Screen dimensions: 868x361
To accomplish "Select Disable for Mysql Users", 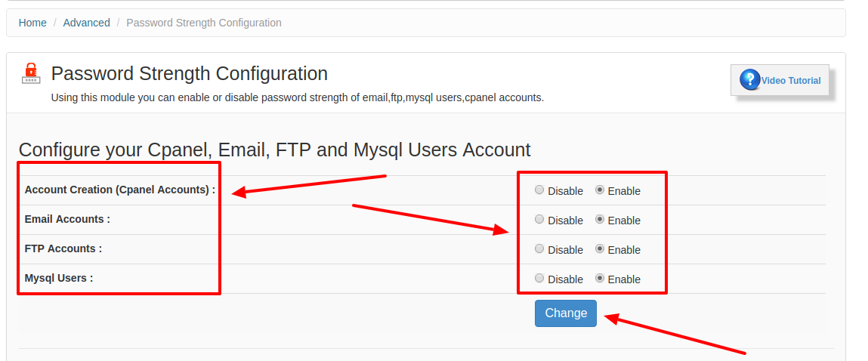I will (539, 278).
